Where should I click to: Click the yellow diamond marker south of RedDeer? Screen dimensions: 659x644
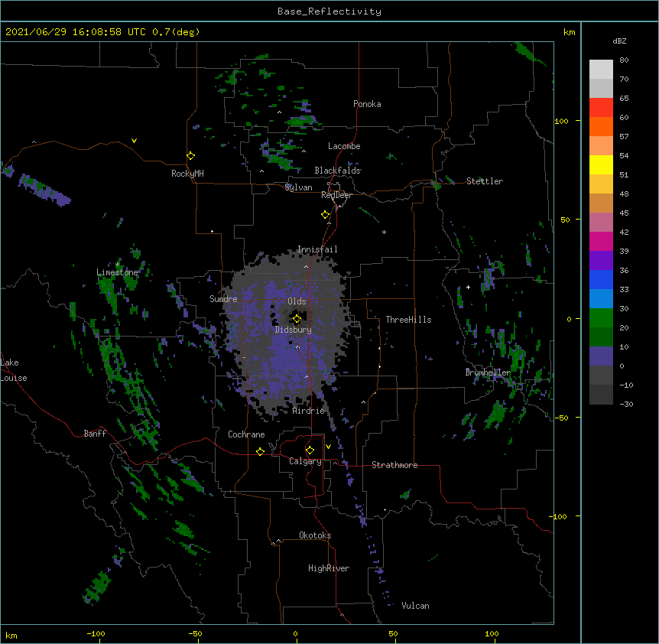tap(326, 215)
